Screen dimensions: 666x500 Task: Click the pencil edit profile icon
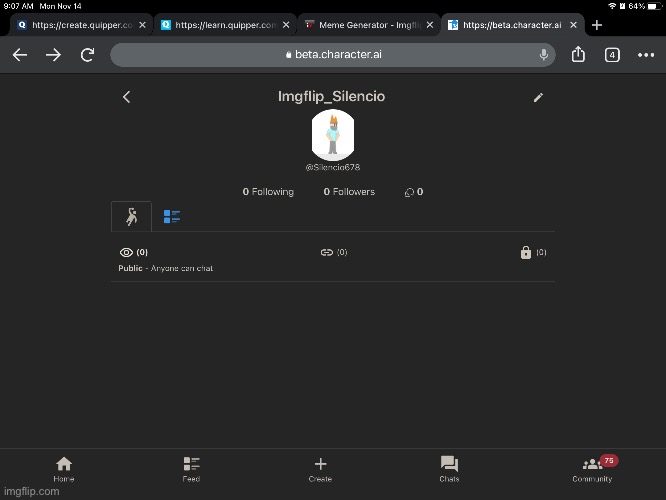click(x=538, y=97)
